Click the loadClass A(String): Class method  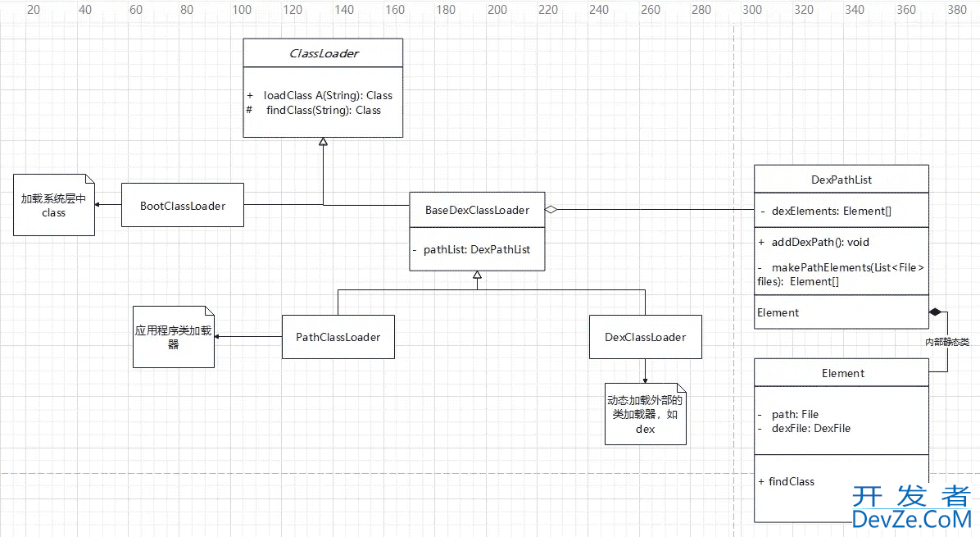[328, 95]
